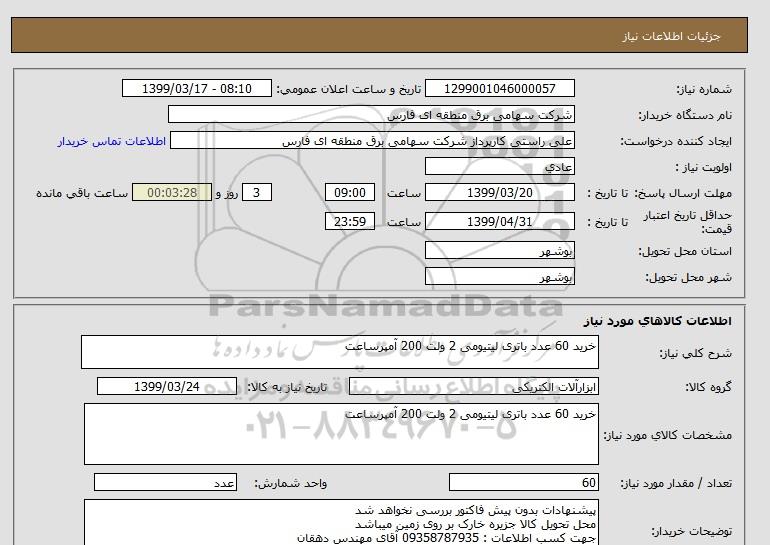Click the مهلت ارسال پاسخ label
The width and height of the screenshot is (770, 545).
coord(684,193)
